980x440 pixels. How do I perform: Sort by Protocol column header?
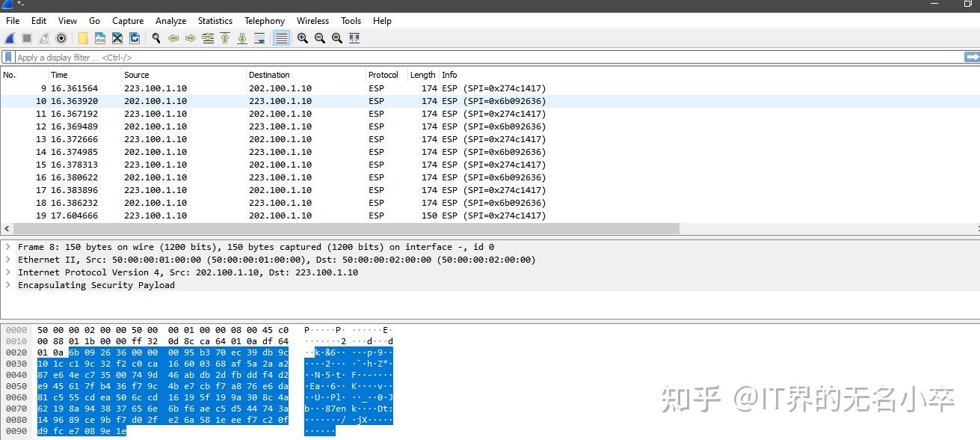point(386,75)
